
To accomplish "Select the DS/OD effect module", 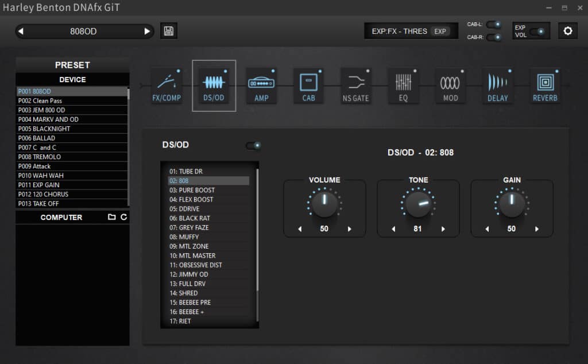I will [x=214, y=86].
